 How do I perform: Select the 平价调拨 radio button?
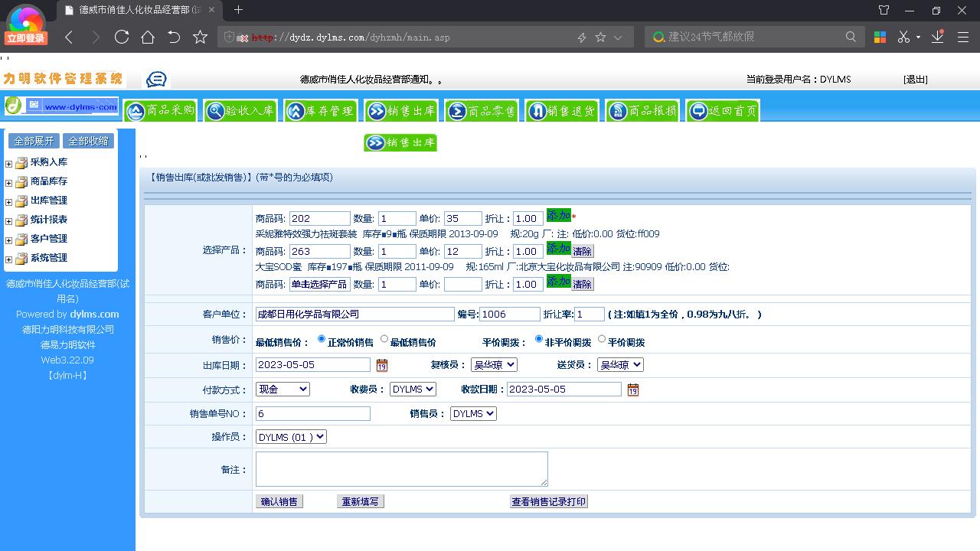602,340
